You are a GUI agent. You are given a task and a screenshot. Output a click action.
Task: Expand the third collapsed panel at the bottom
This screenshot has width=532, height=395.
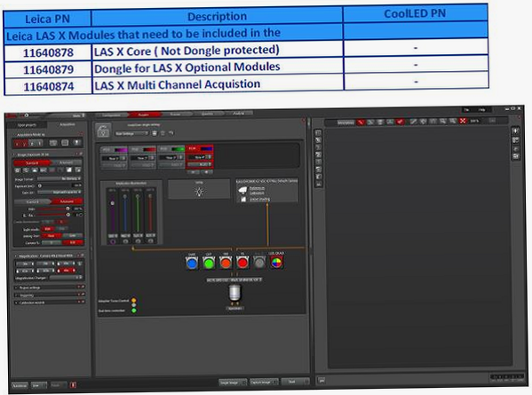[49, 302]
